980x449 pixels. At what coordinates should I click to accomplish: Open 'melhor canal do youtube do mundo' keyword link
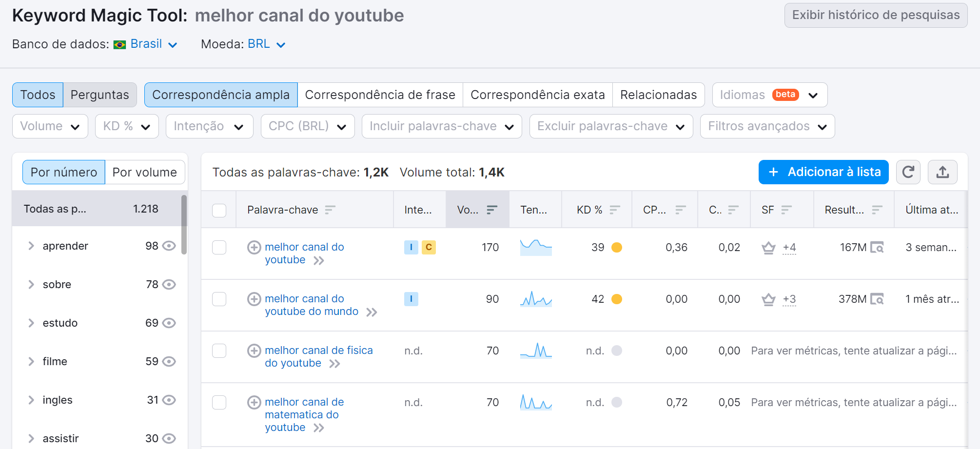pos(312,305)
